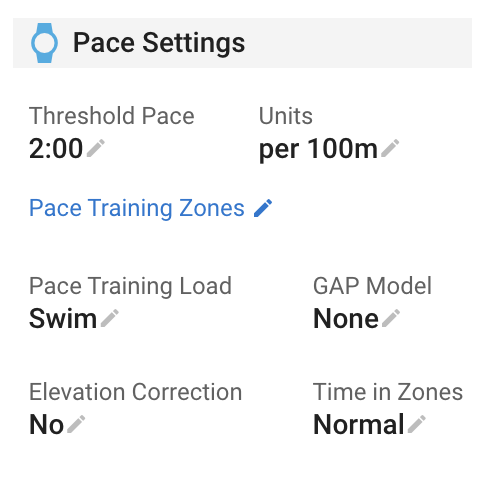Screen dimensions: 496x482
Task: Click the blue pencil next to Pace Training Zones
Action: click(x=263, y=208)
